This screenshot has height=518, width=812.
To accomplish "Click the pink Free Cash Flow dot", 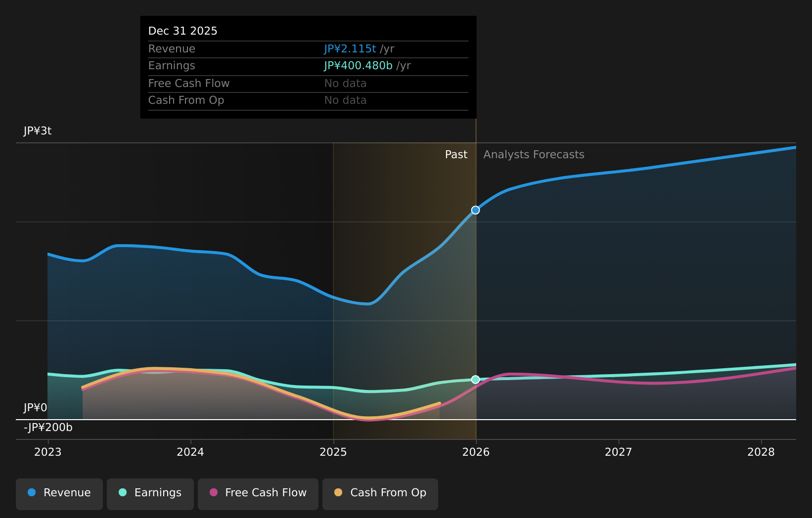I will coord(214,493).
